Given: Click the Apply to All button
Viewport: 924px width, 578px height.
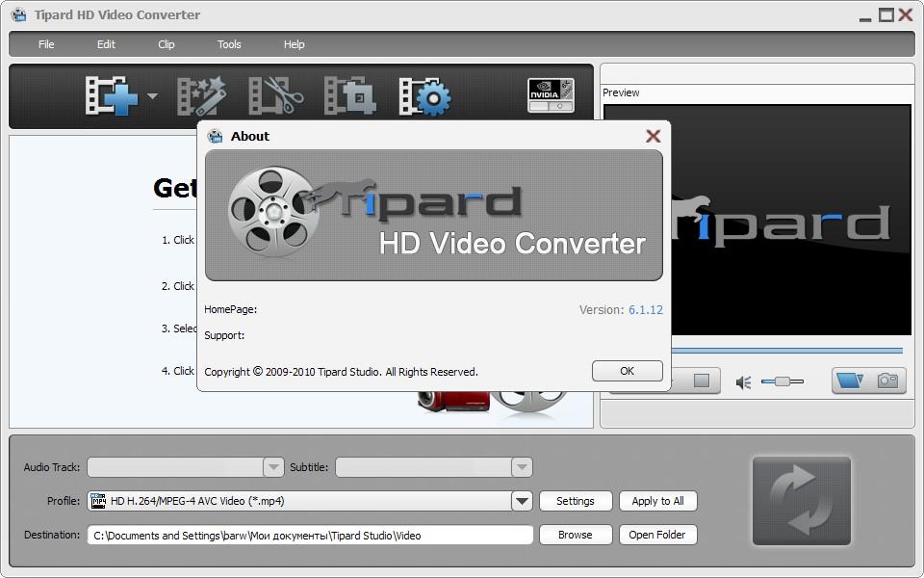Looking at the screenshot, I should 657,501.
